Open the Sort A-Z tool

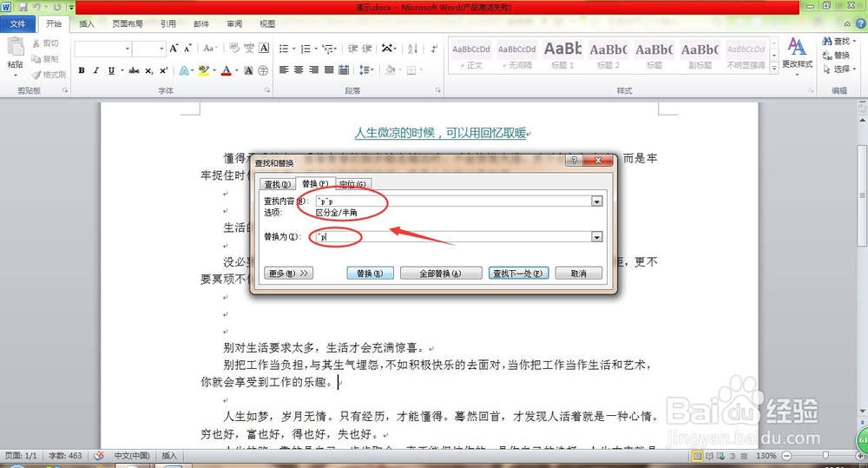click(412, 49)
